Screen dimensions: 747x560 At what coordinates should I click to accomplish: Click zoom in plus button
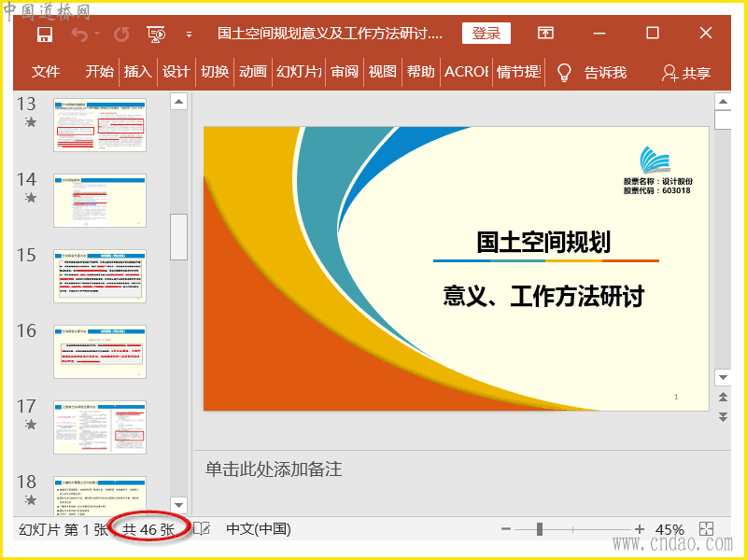pyautogui.click(x=640, y=529)
